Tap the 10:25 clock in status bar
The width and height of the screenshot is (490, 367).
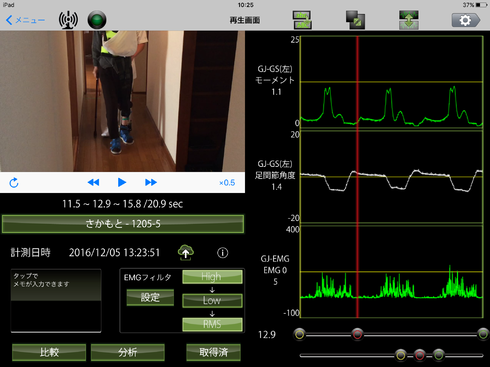(x=246, y=5)
